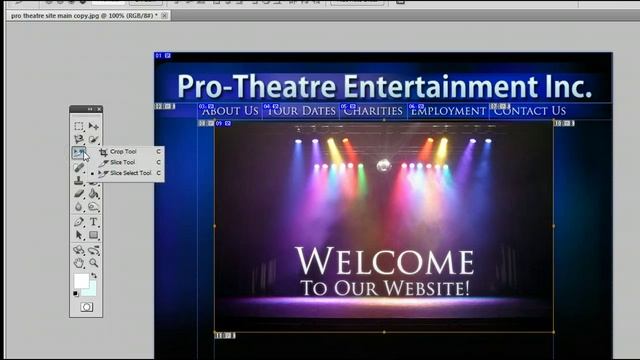Select the 3D Rotate tool
The width and height of the screenshot is (640, 360).
(x=79, y=250)
